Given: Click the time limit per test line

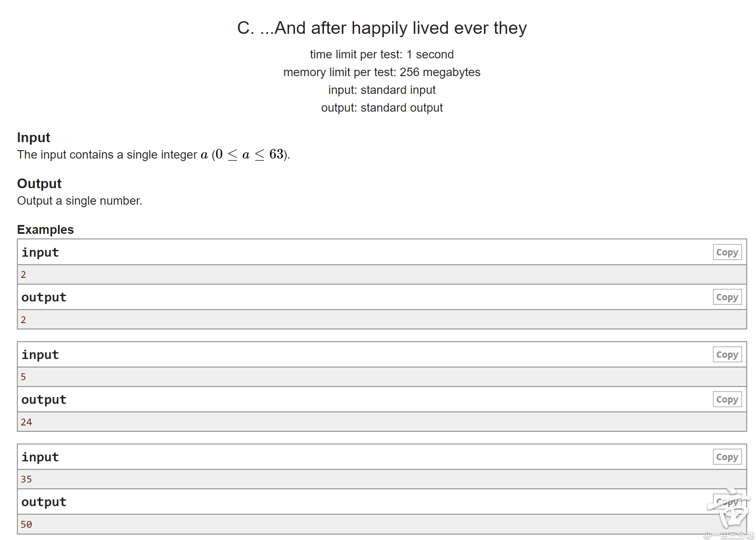Looking at the screenshot, I should (x=382, y=55).
